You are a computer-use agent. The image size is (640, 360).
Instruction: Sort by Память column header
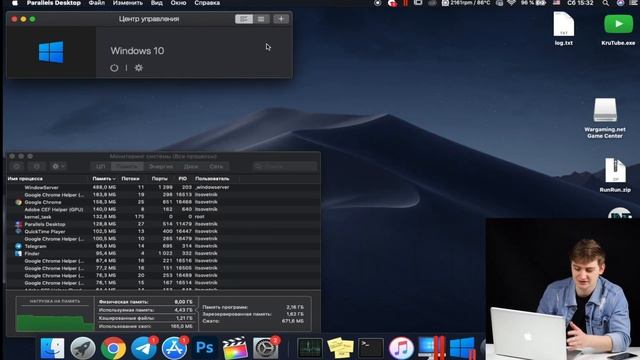click(104, 178)
